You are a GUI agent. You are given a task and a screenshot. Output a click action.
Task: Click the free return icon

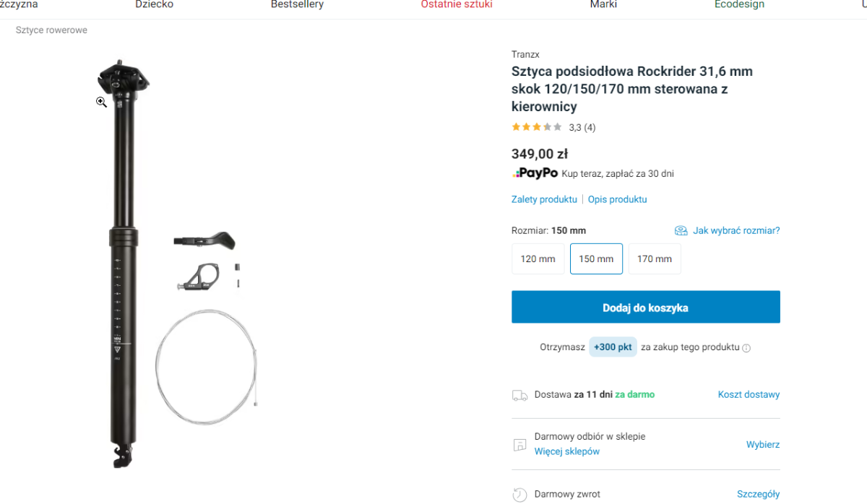click(519, 495)
